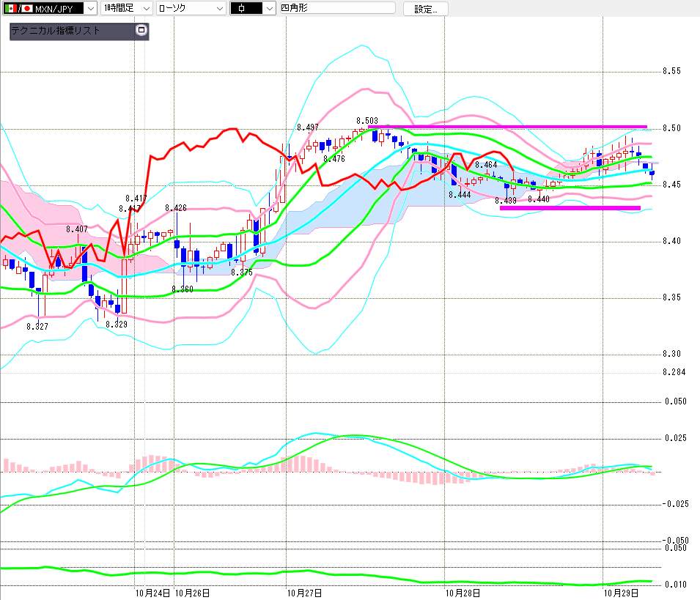Select the upper magenta resistance line near 8.50
700x600 pixels.
(507, 127)
